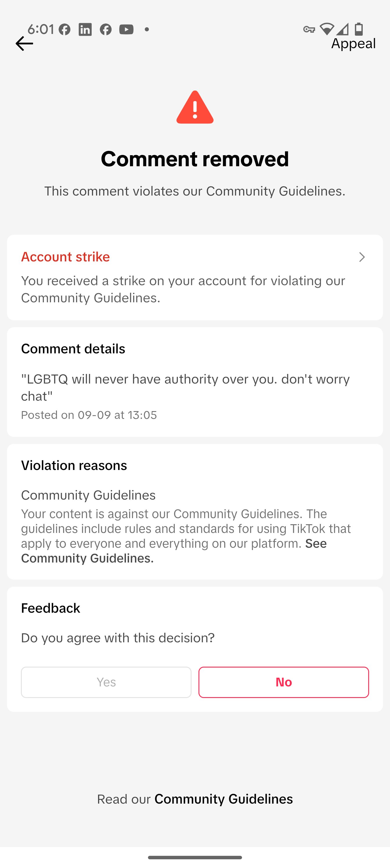Tap the Comment details card heading

coord(73,349)
